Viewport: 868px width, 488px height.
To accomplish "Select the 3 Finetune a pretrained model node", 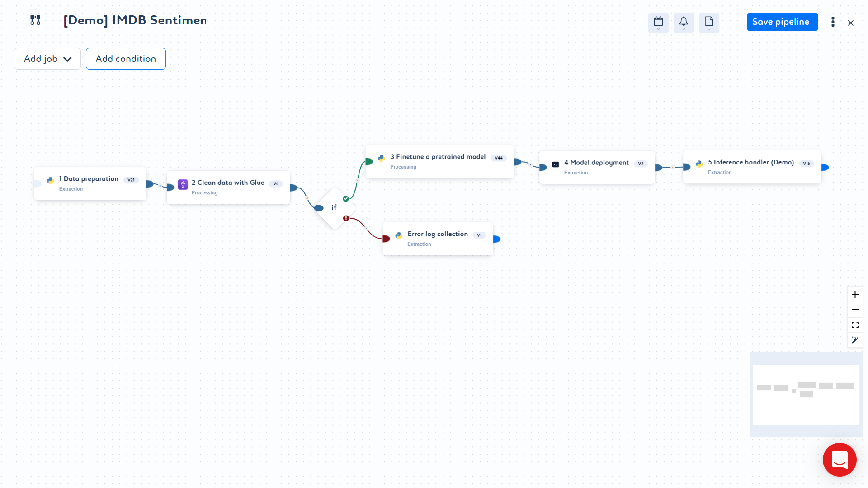I will (439, 161).
